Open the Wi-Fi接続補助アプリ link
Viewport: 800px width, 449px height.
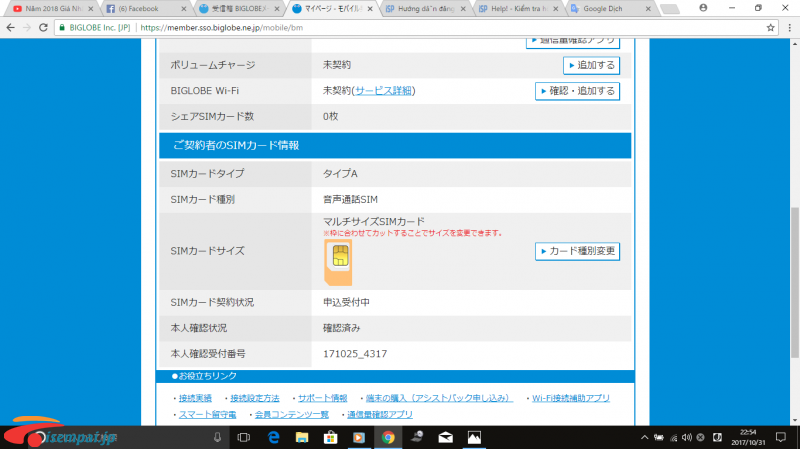click(x=571, y=398)
